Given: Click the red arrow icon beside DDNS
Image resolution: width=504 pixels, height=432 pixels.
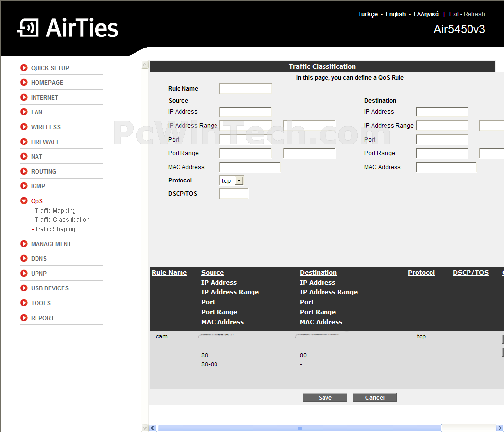Looking at the screenshot, I should (24, 258).
